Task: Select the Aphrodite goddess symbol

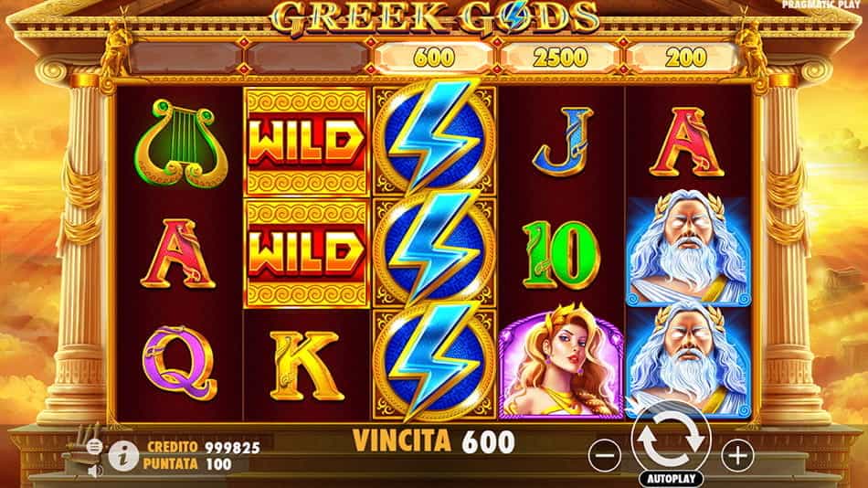Action: pyautogui.click(x=561, y=363)
